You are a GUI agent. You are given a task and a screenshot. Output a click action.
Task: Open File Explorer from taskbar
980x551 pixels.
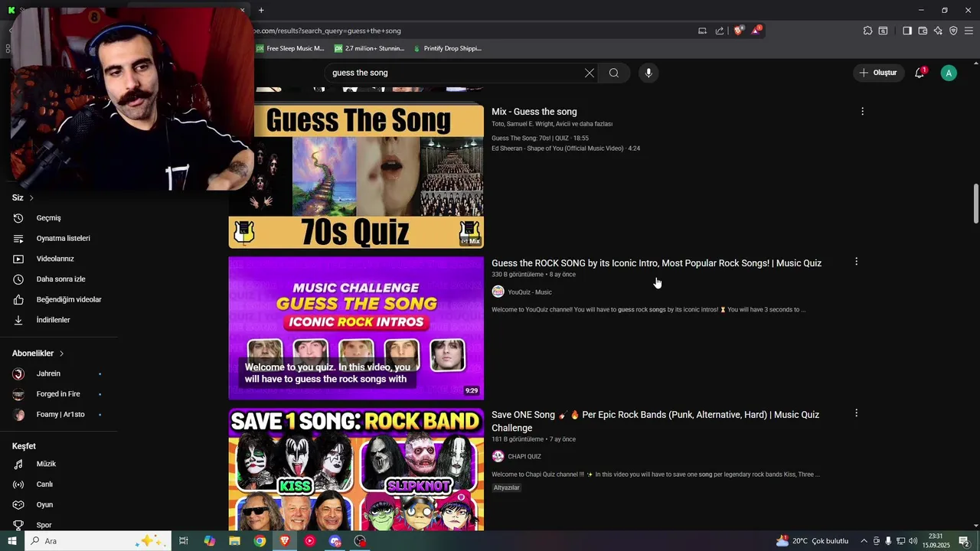click(235, 541)
